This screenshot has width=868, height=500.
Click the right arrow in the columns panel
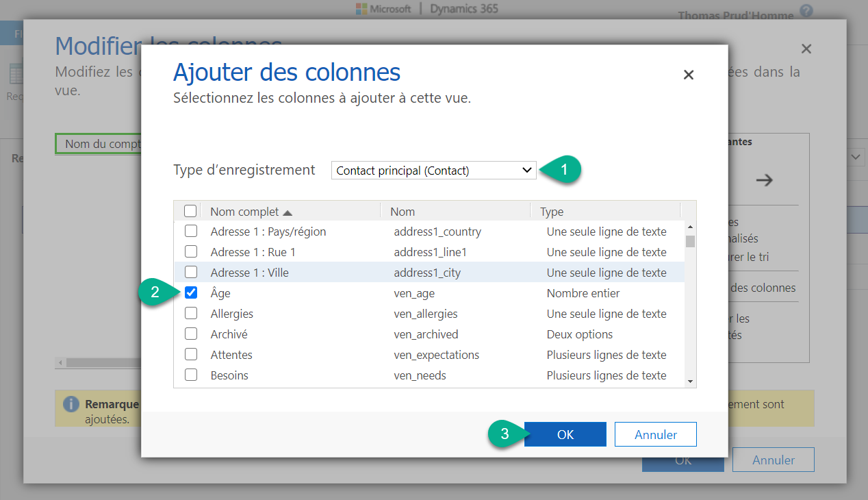pyautogui.click(x=765, y=179)
